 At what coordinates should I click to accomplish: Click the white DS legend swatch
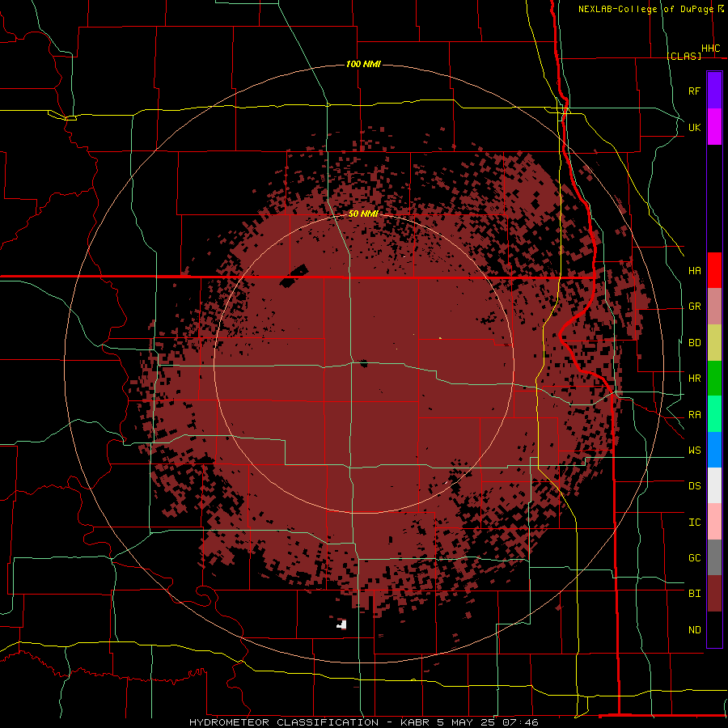click(x=714, y=485)
